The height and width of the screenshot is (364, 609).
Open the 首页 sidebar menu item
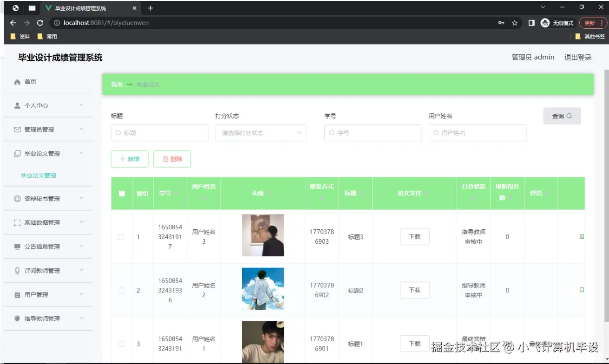(48, 82)
